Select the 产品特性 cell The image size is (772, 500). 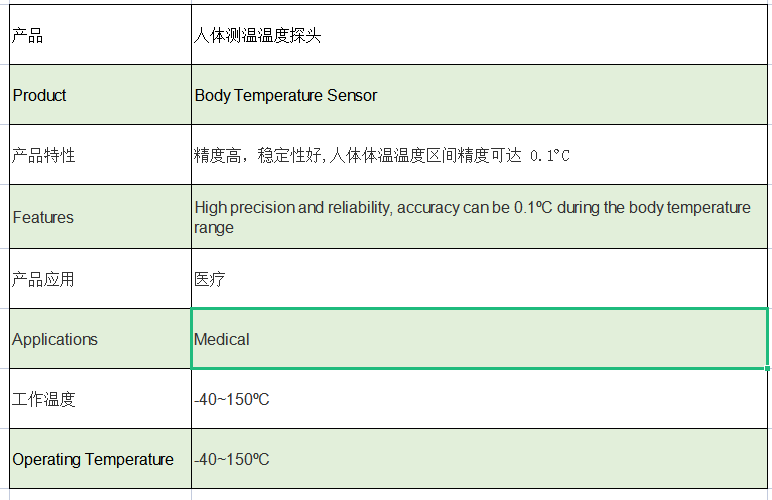pos(100,155)
